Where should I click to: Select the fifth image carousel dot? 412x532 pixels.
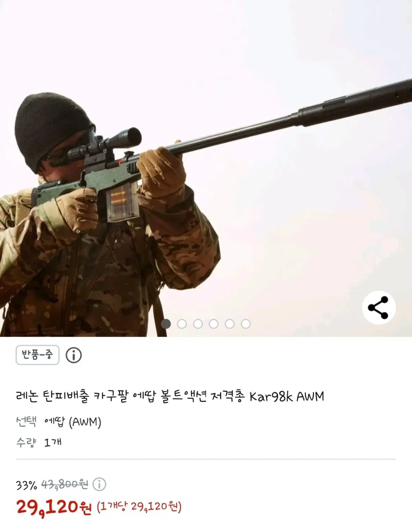(x=230, y=324)
